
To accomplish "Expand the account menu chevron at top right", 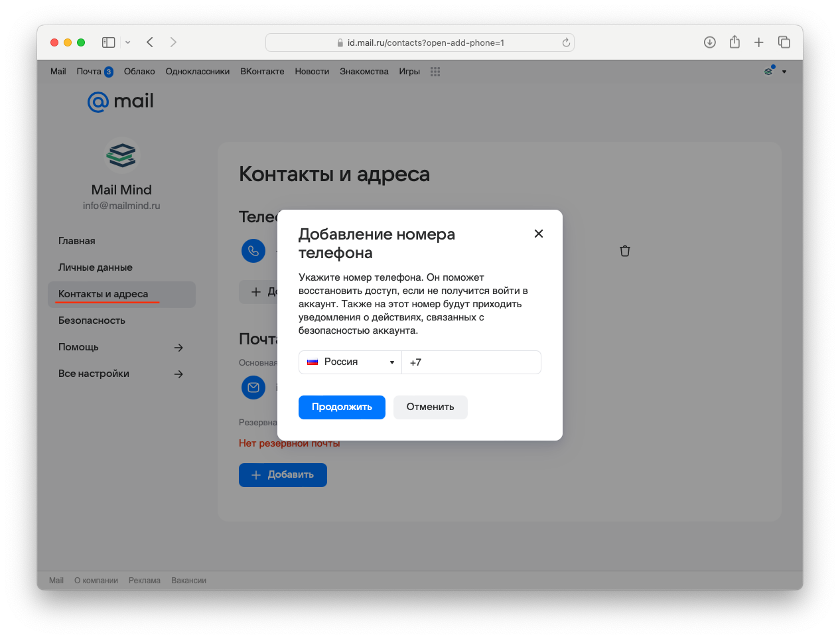I will coord(784,72).
